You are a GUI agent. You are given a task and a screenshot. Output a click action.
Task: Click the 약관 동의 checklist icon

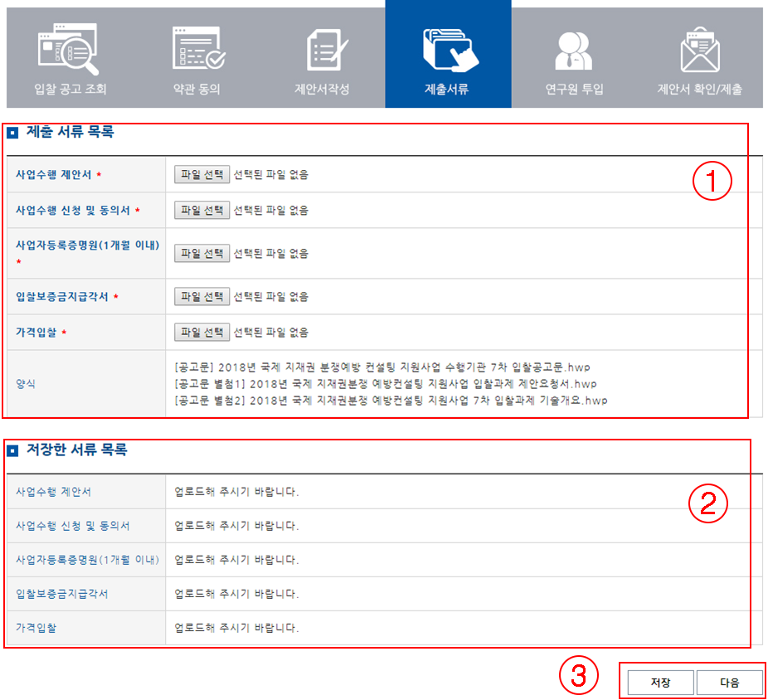click(197, 48)
